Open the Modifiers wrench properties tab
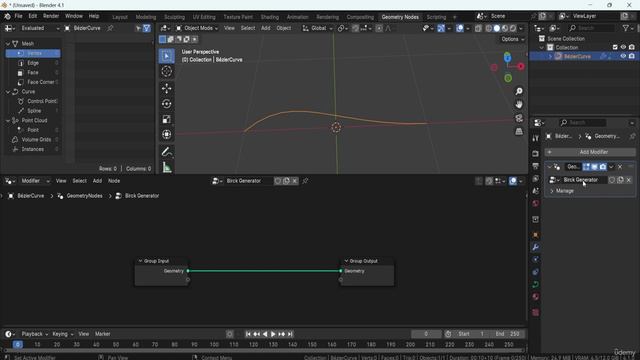Image resolution: width=640 pixels, height=360 pixels. 536,247
